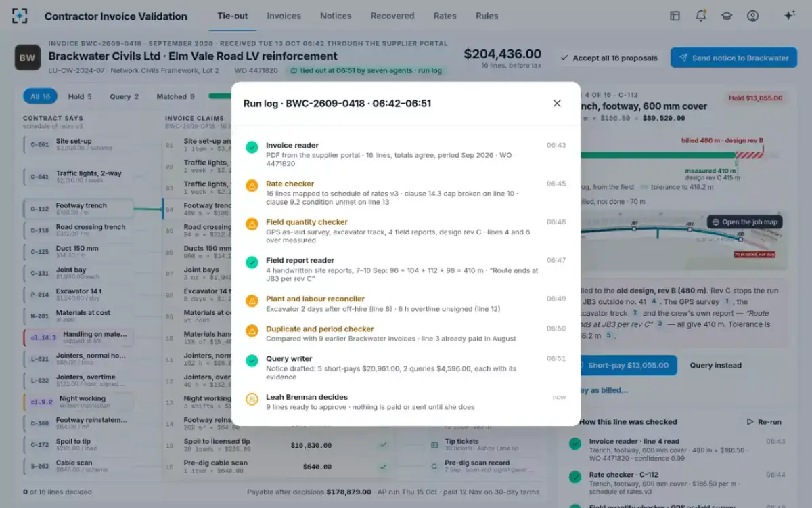The width and height of the screenshot is (812, 508).
Task: Click Accept all 16 proposals
Action: 609,58
